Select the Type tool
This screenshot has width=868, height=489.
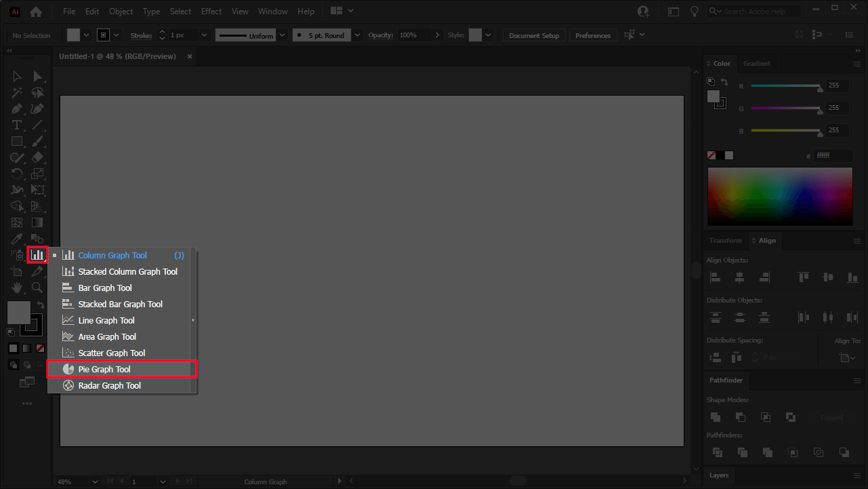coord(17,125)
